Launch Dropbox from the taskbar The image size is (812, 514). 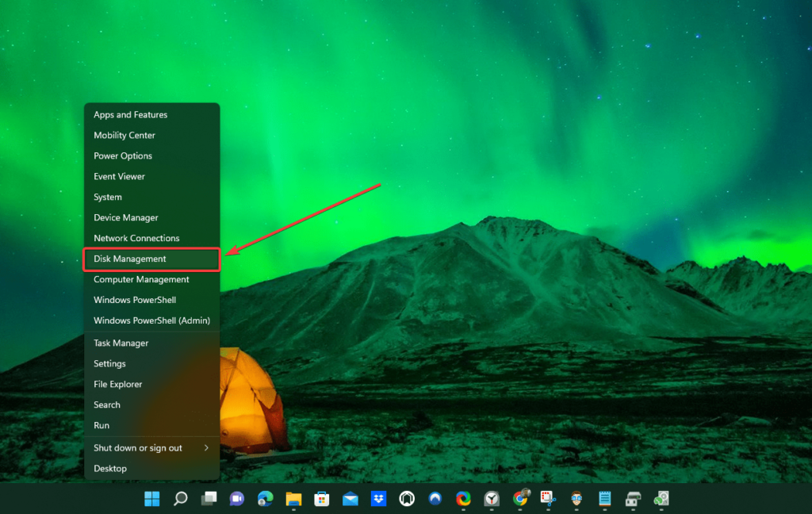click(378, 499)
